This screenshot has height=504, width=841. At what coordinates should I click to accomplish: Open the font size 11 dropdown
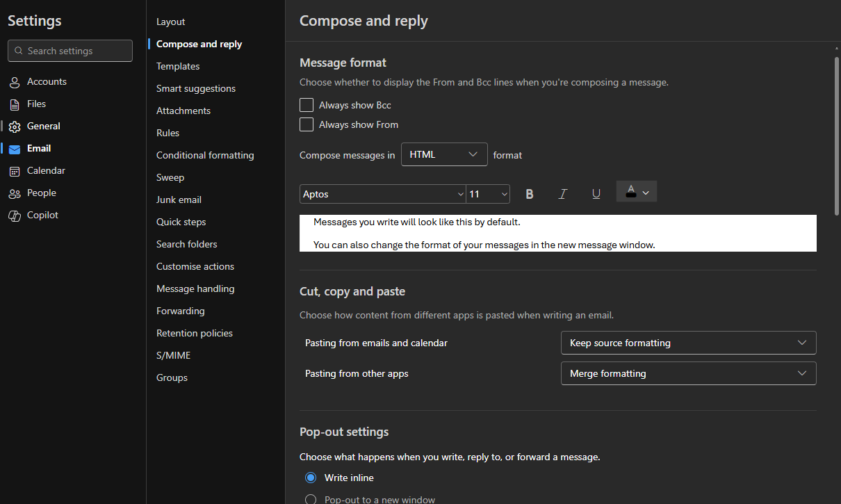[488, 194]
